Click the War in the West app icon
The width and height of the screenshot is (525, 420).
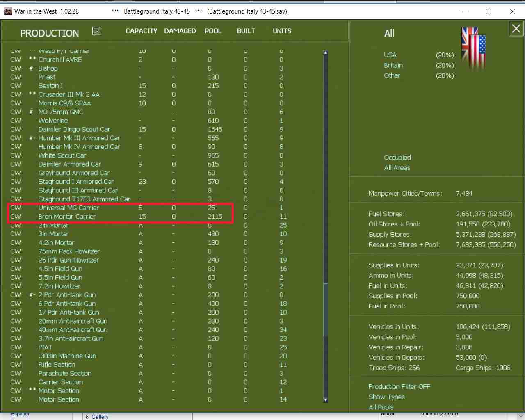pyautogui.click(x=8, y=11)
